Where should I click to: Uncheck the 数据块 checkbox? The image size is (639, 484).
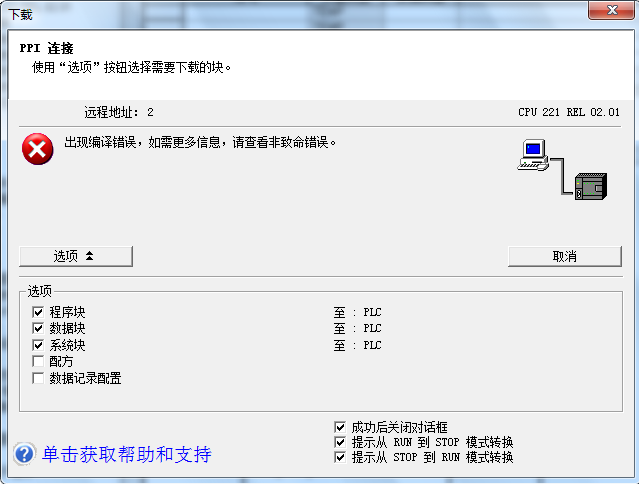[x=39, y=328]
